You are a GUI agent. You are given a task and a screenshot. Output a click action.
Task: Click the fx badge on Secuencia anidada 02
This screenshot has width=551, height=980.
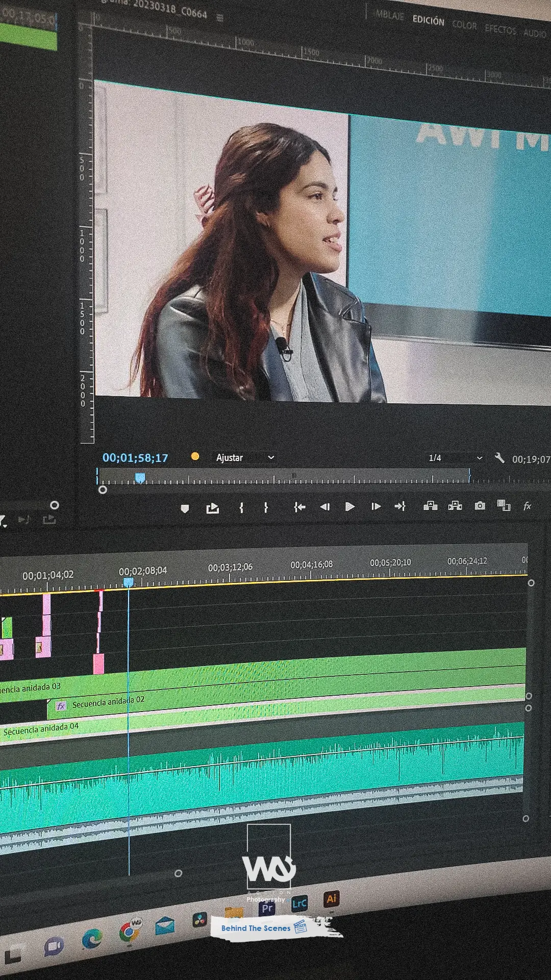click(x=61, y=706)
